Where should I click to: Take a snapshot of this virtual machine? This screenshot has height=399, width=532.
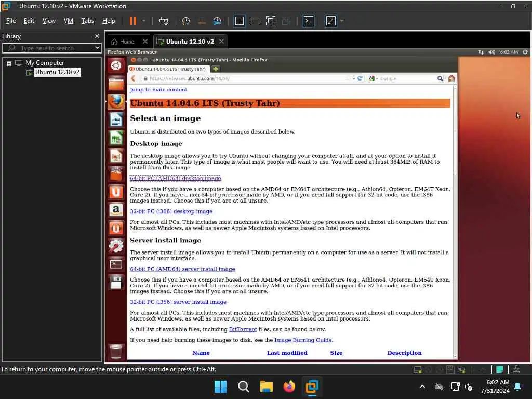[x=185, y=21]
